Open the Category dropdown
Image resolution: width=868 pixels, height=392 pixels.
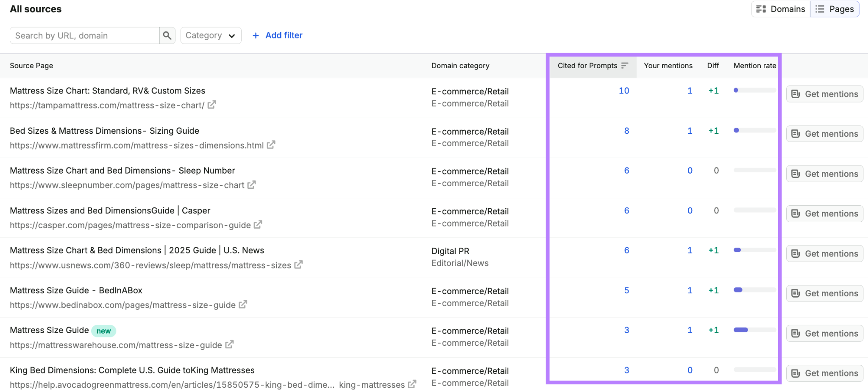[x=211, y=36]
